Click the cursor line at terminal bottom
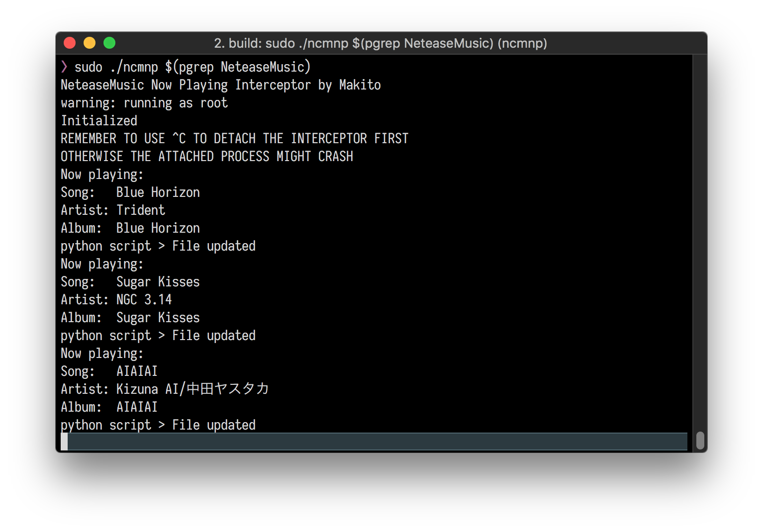This screenshot has height=532, width=763. pyautogui.click(x=374, y=442)
